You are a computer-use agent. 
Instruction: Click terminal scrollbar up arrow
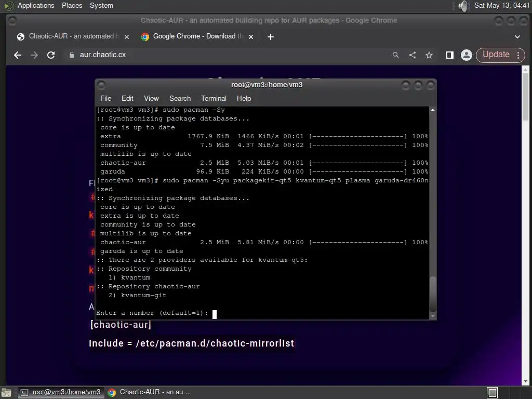tap(433, 110)
